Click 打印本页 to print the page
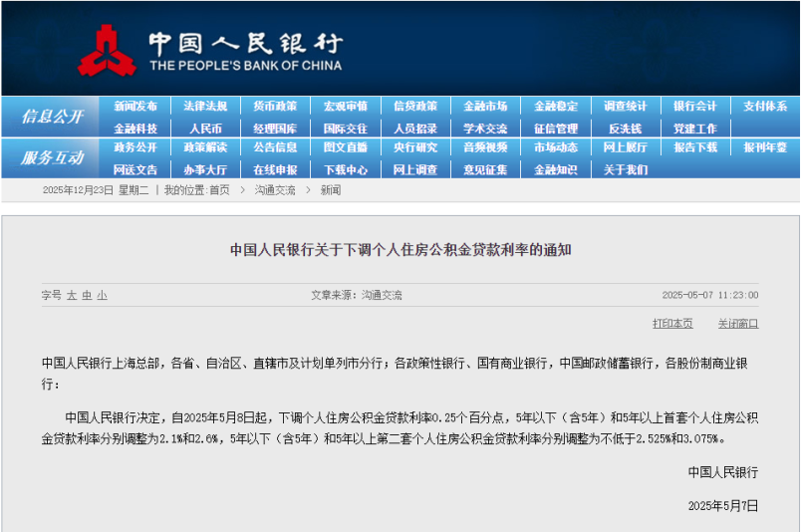 (x=672, y=324)
